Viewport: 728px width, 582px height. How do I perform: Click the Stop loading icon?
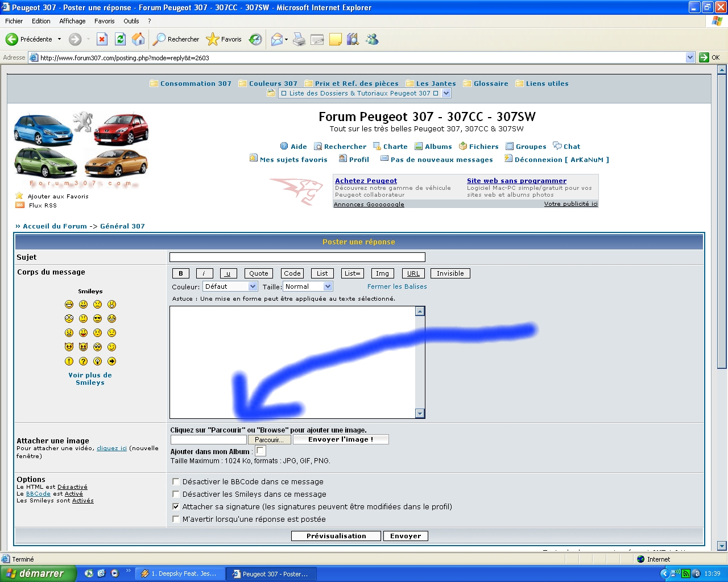[102, 39]
